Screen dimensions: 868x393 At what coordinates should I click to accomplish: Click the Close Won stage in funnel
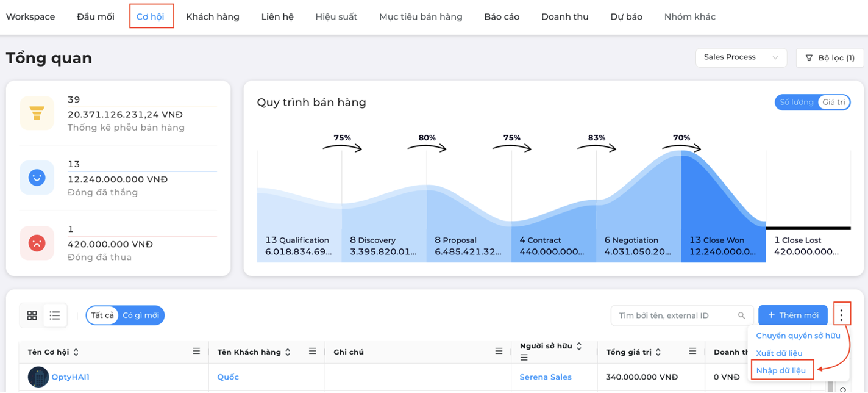[x=723, y=245]
